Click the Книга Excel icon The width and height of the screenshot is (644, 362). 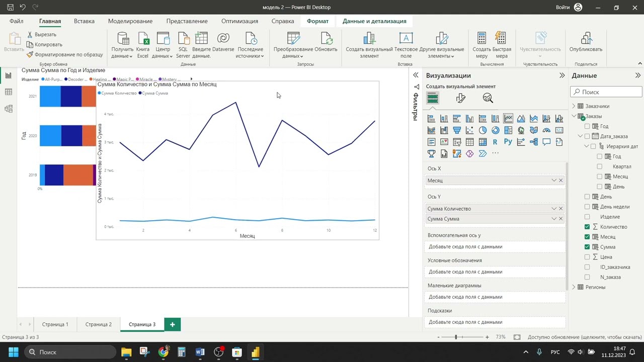point(143,39)
